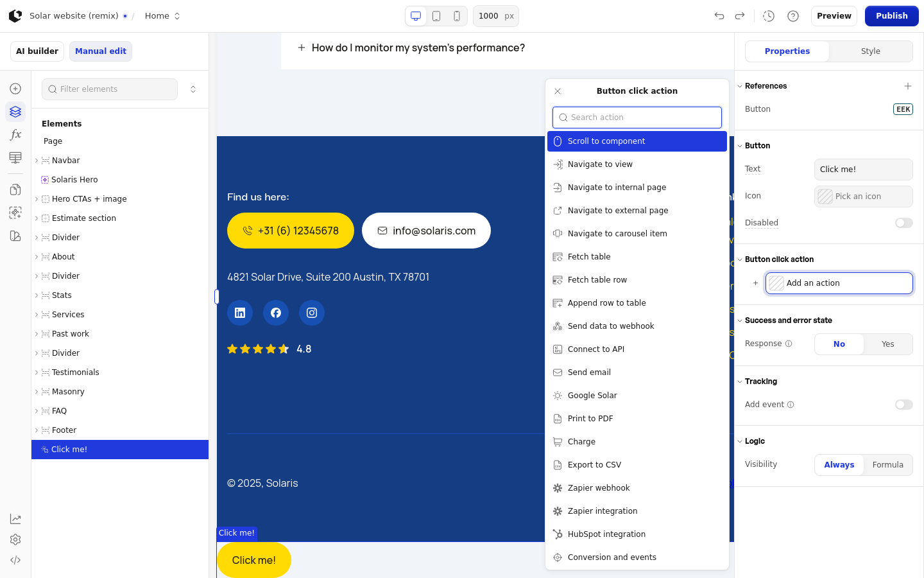The width and height of the screenshot is (924, 578).
Task: Click the redo arrow
Action: tap(740, 16)
